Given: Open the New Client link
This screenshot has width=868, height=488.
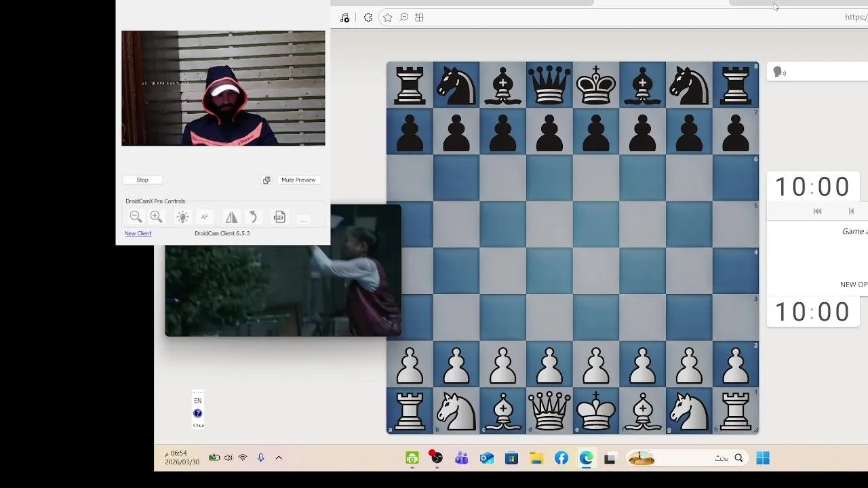Looking at the screenshot, I should click(x=138, y=233).
